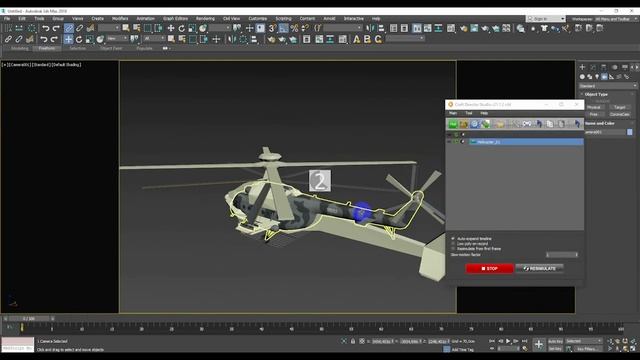Click Play Animation in playback controls
Screen dimensions: 640x360
pos(508,341)
